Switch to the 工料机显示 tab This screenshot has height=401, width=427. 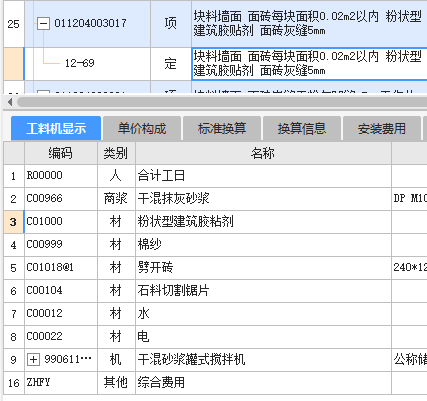pyautogui.click(x=56, y=128)
